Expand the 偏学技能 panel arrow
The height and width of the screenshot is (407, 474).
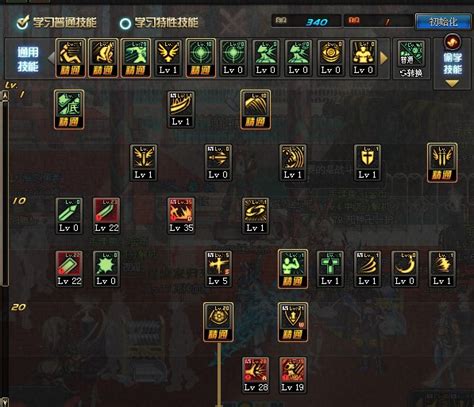click(452, 83)
